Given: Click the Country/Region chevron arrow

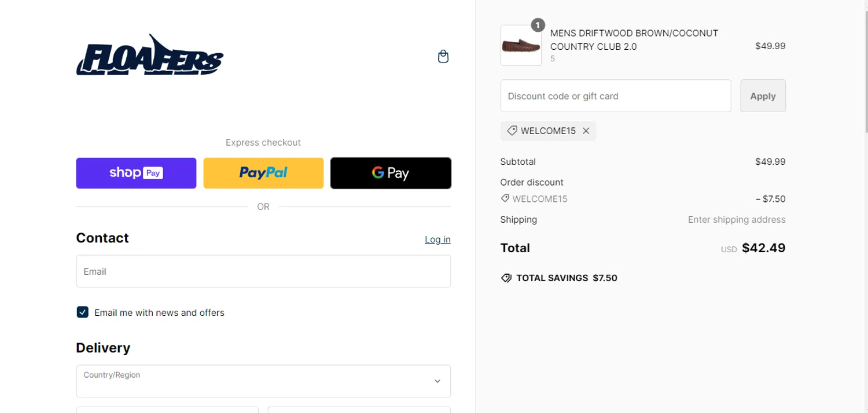Looking at the screenshot, I should (437, 381).
